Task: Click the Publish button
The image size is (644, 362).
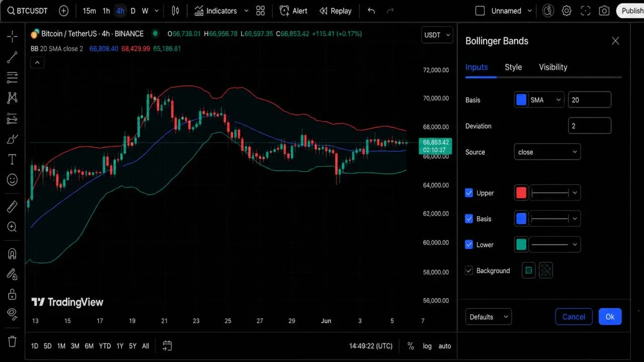Action: pyautogui.click(x=630, y=11)
